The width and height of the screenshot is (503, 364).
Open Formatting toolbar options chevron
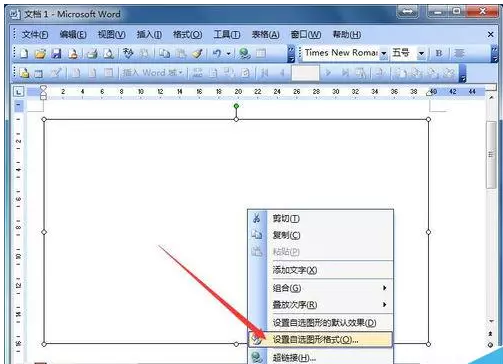[494, 54]
